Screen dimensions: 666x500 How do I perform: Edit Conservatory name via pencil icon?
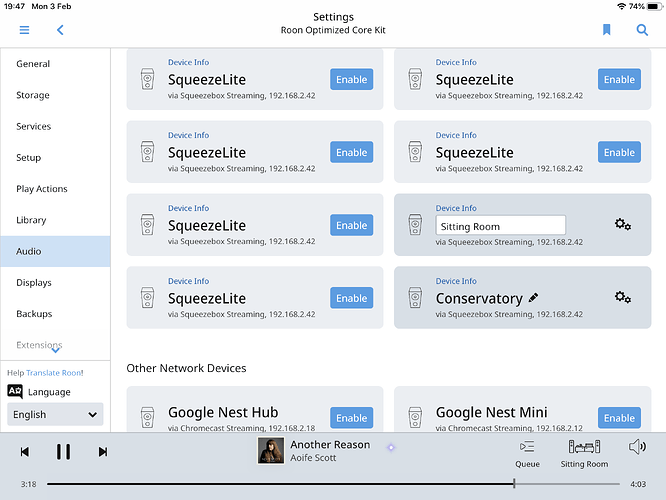click(533, 298)
